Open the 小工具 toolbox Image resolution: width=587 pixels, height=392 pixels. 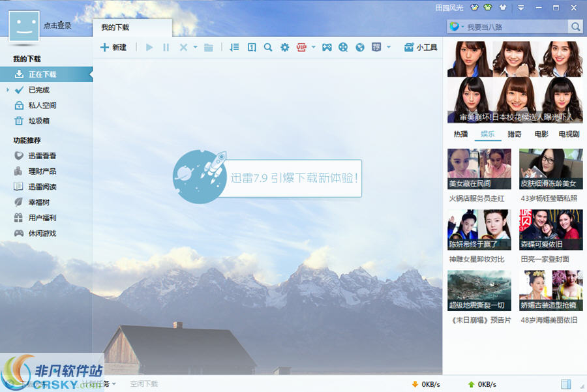421,47
